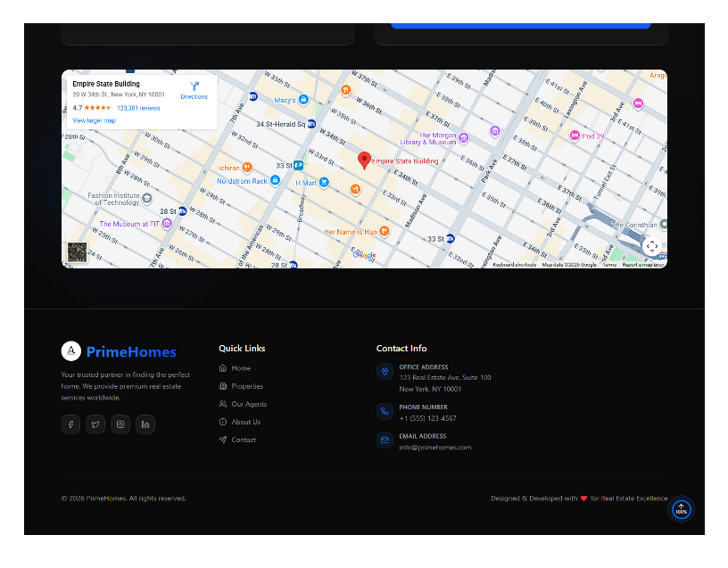This screenshot has height=568, width=728.
Task: Select the Macy's shopping marker
Action: (x=303, y=99)
